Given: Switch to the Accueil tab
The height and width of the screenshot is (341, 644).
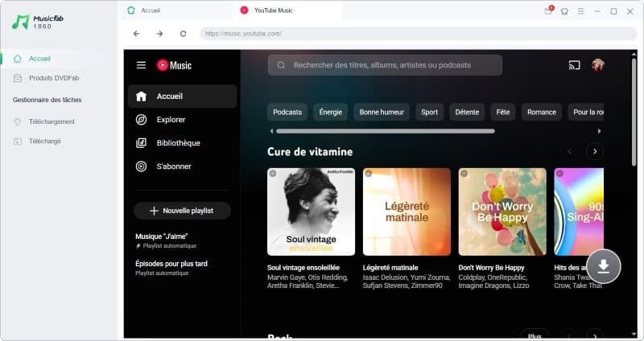Looking at the screenshot, I should pos(175,10).
